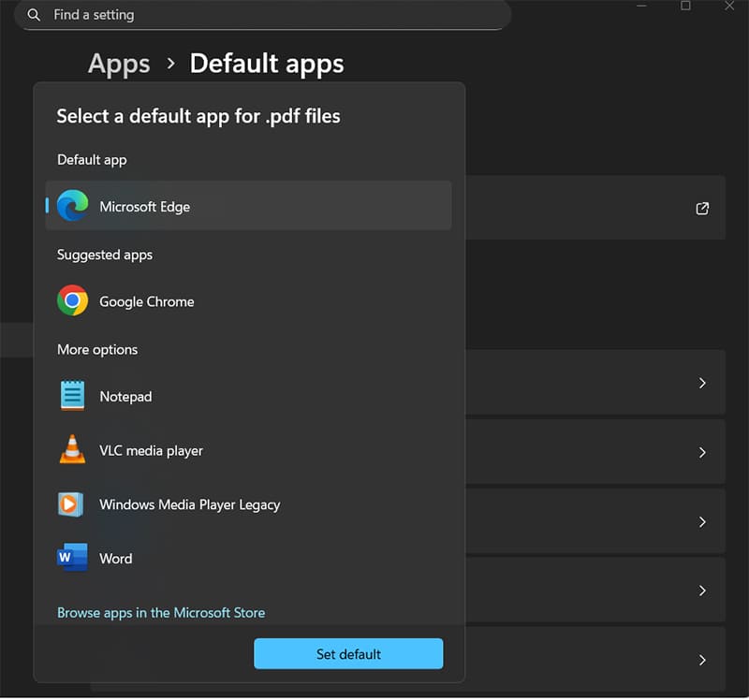Focus the 'Find a setting' search field
Viewport: 749px width, 700px height.
pyautogui.click(x=272, y=15)
